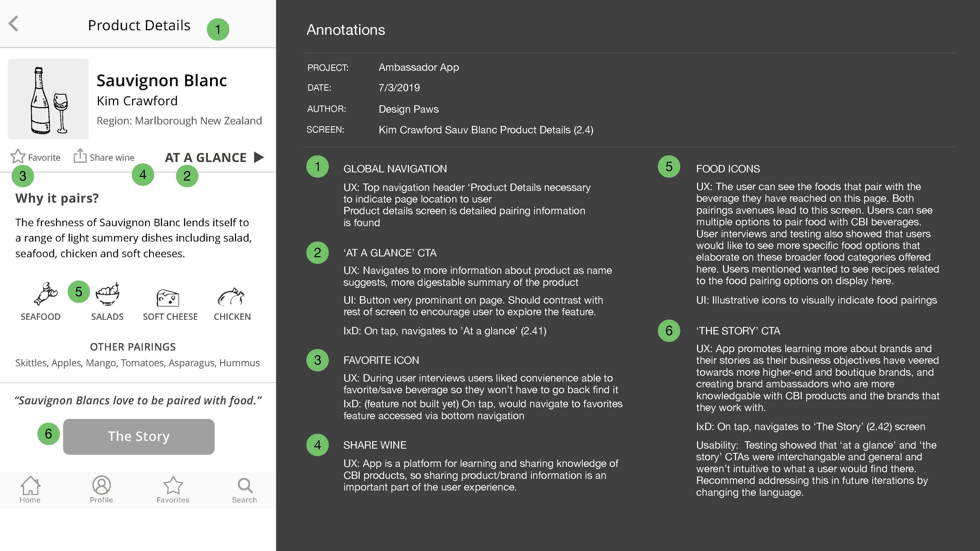Tap the Share wine upload icon

tap(80, 156)
